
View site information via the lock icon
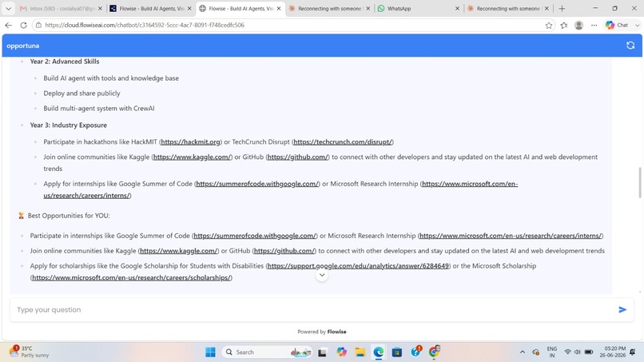tap(38, 25)
